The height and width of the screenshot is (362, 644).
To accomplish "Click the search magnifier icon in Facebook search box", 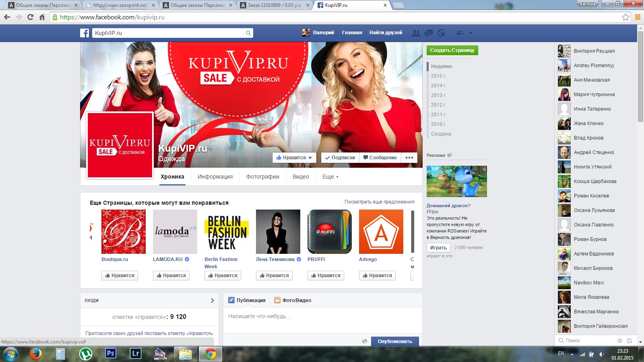I will pyautogui.click(x=248, y=33).
